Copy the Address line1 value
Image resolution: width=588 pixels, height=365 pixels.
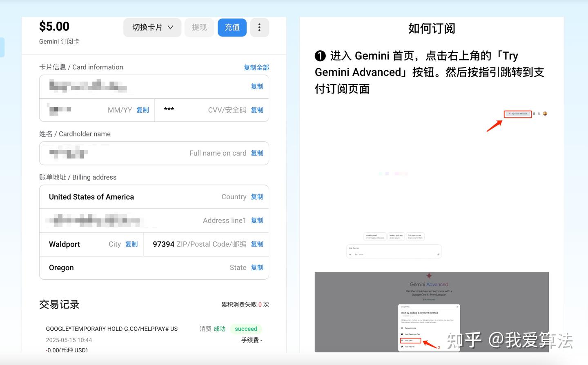(257, 220)
